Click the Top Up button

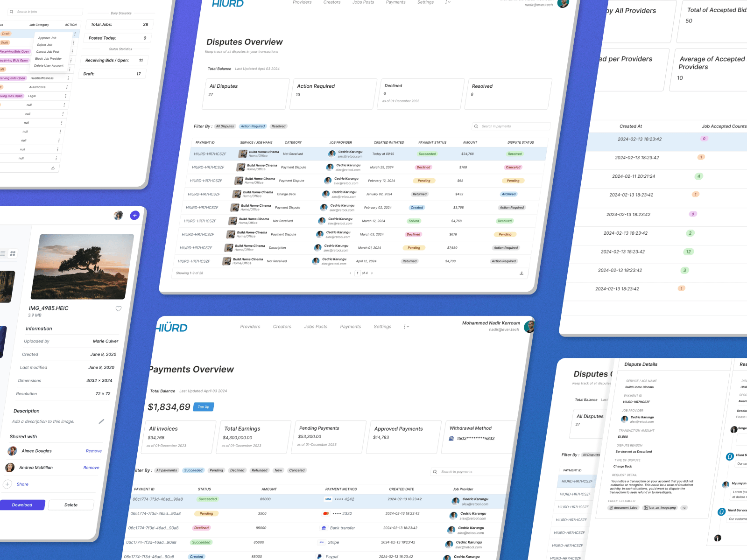click(x=203, y=406)
